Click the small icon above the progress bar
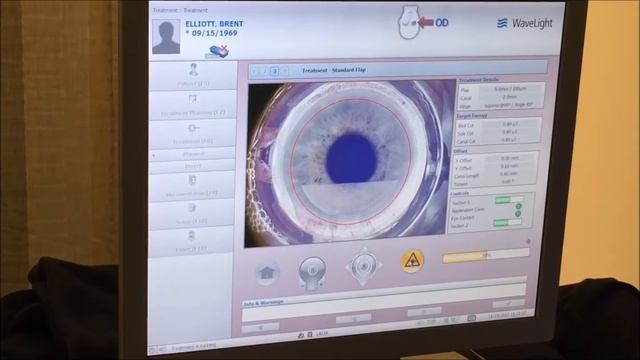This screenshot has height=360, width=640. click(528, 242)
